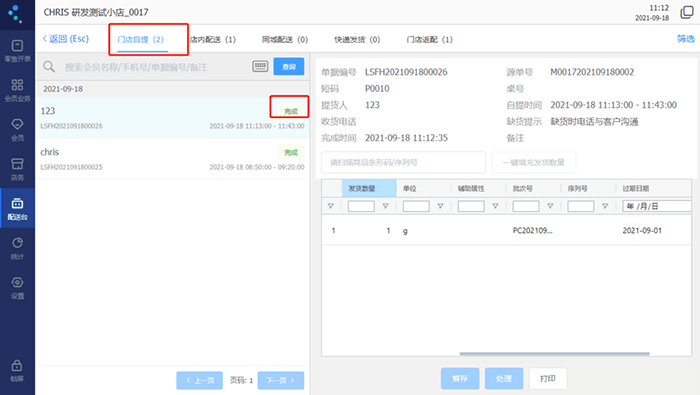Screen dimensions: 700x395
Task: Open the 批次号 column filter funnel
Action: pyautogui.click(x=550, y=206)
